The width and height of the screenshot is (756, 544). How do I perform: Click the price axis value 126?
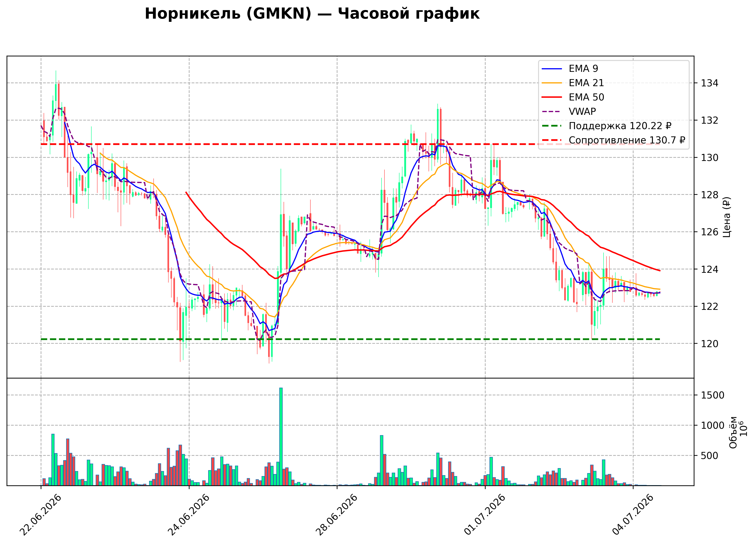tap(710, 232)
